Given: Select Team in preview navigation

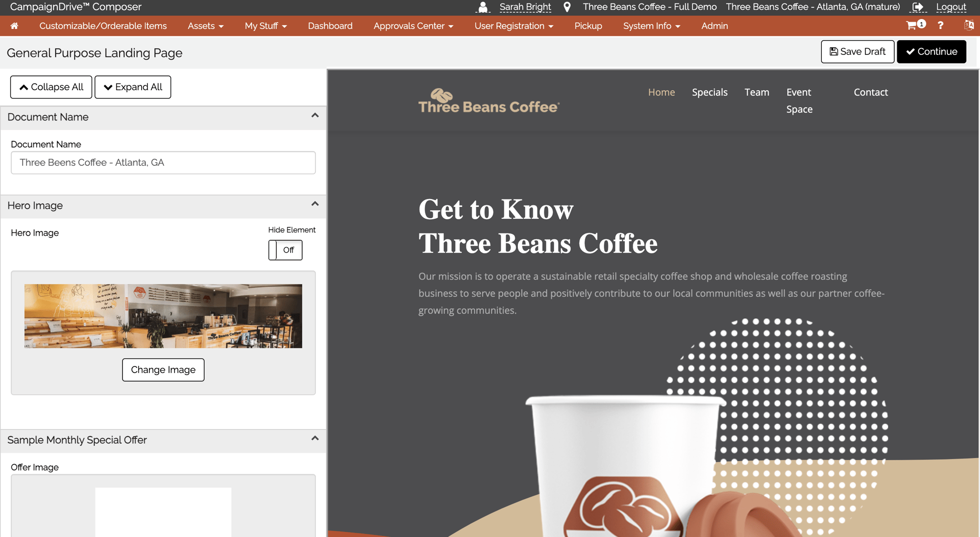Looking at the screenshot, I should tap(757, 92).
